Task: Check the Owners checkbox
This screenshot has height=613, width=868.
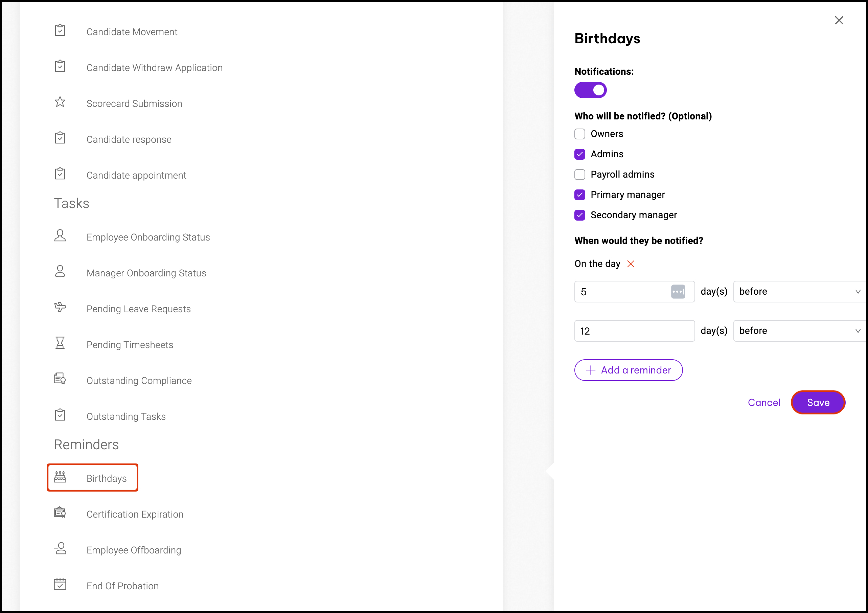Action: point(579,134)
